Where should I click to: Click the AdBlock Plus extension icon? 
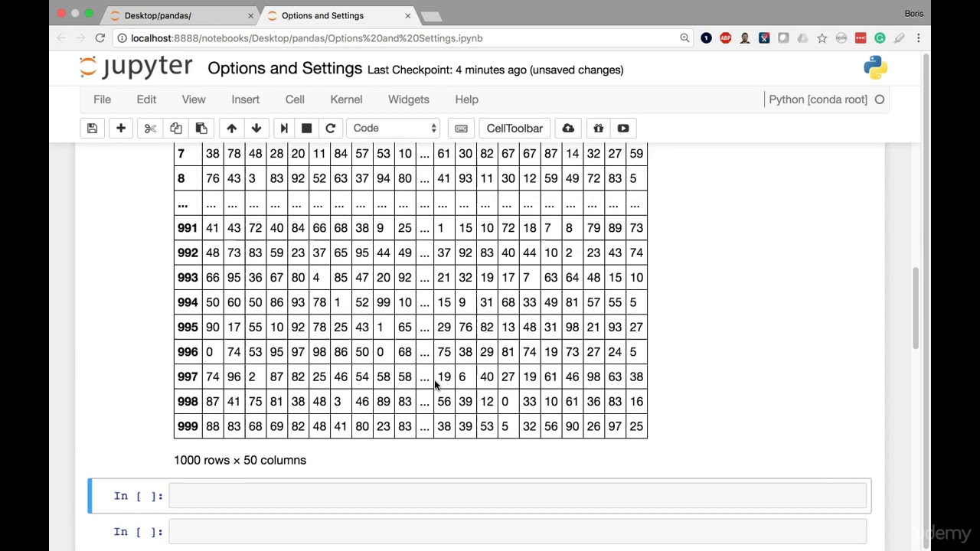[x=726, y=38]
